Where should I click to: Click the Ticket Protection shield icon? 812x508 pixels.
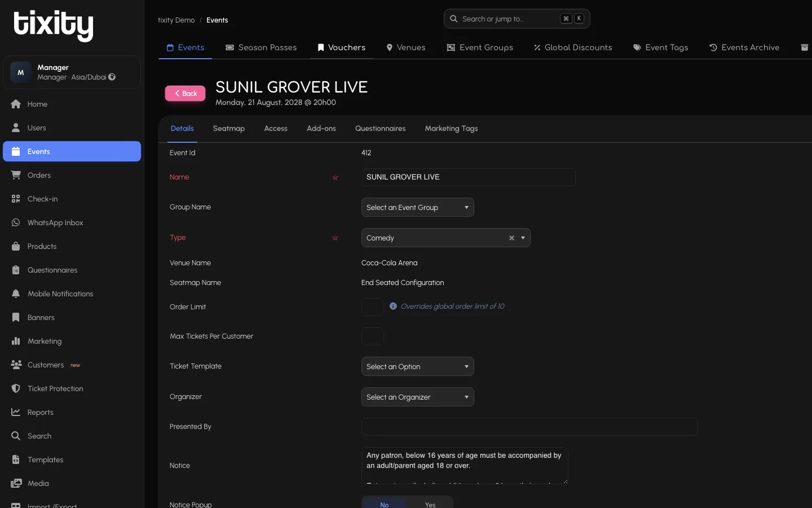[16, 388]
